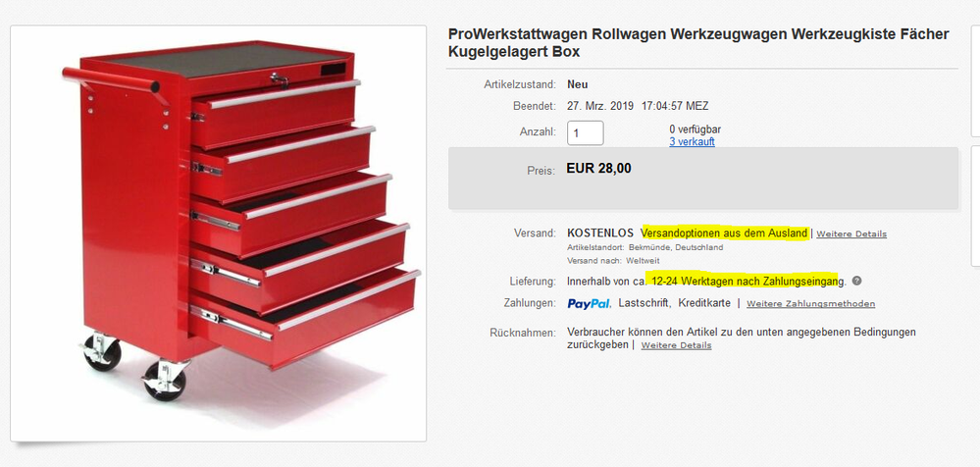
Task: Click into the Anzahl quantity field
Action: (585, 133)
